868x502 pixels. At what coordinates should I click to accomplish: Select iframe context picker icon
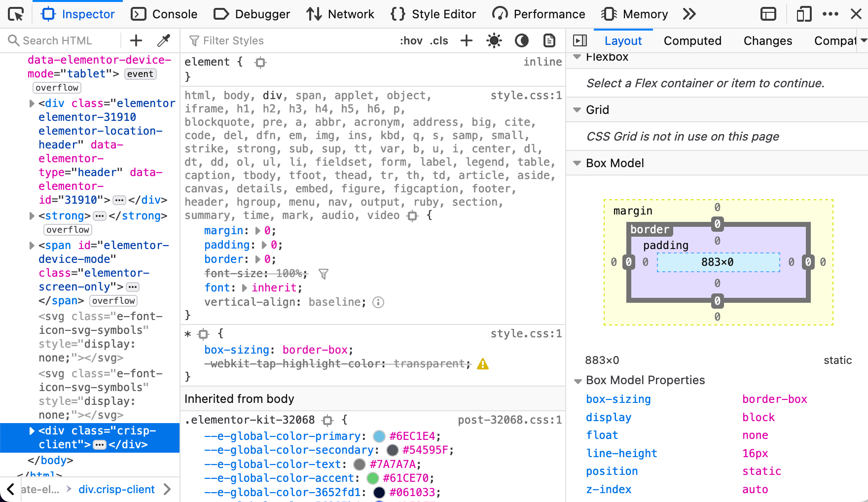pyautogui.click(x=768, y=14)
